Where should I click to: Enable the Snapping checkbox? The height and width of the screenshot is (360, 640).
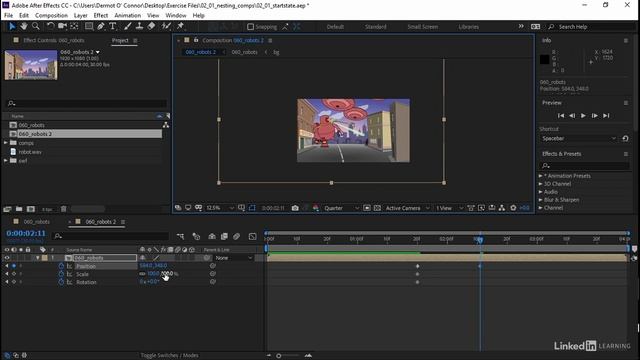251,27
